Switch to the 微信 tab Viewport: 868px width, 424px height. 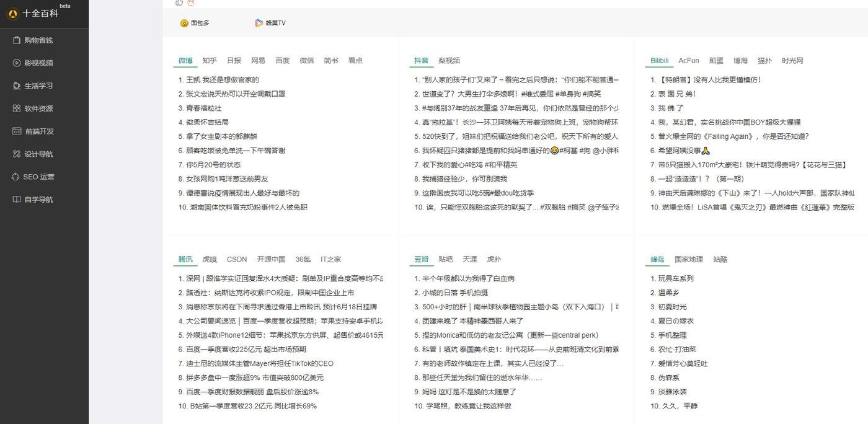pyautogui.click(x=307, y=61)
